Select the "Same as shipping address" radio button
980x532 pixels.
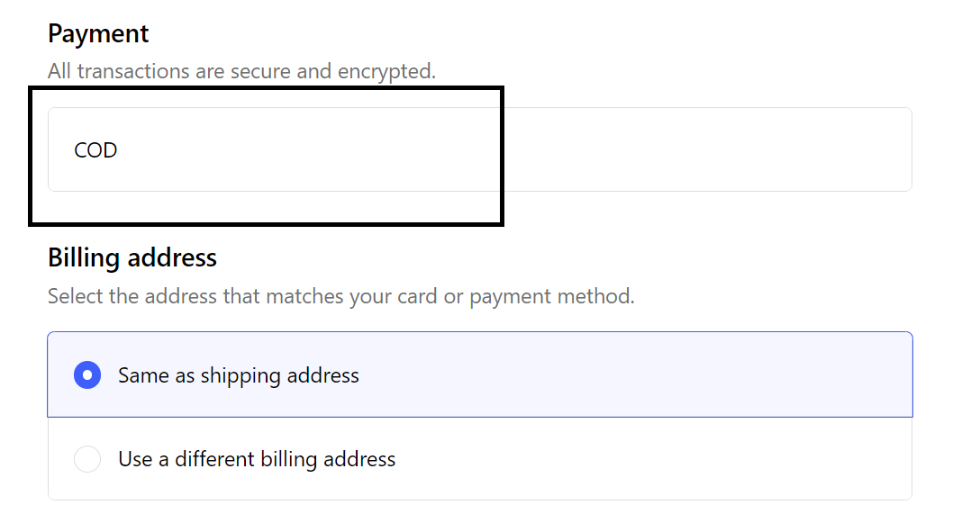87,374
